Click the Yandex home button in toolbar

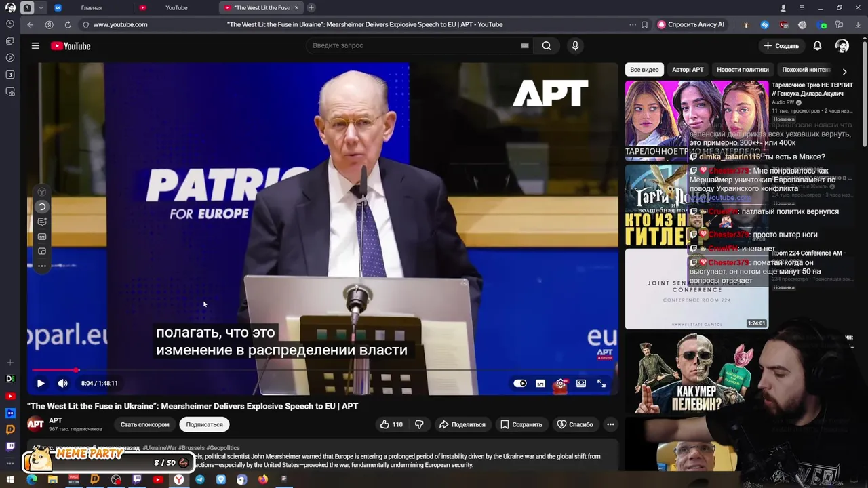[x=49, y=24]
